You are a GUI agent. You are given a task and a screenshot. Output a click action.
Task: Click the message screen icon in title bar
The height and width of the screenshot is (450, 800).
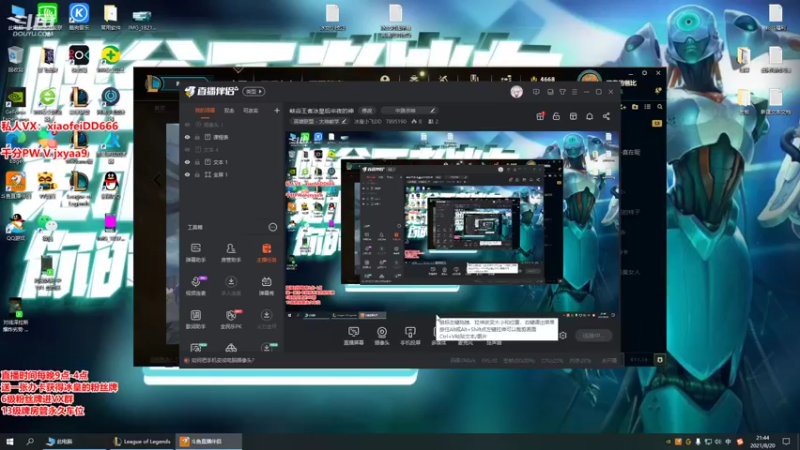coord(536,92)
